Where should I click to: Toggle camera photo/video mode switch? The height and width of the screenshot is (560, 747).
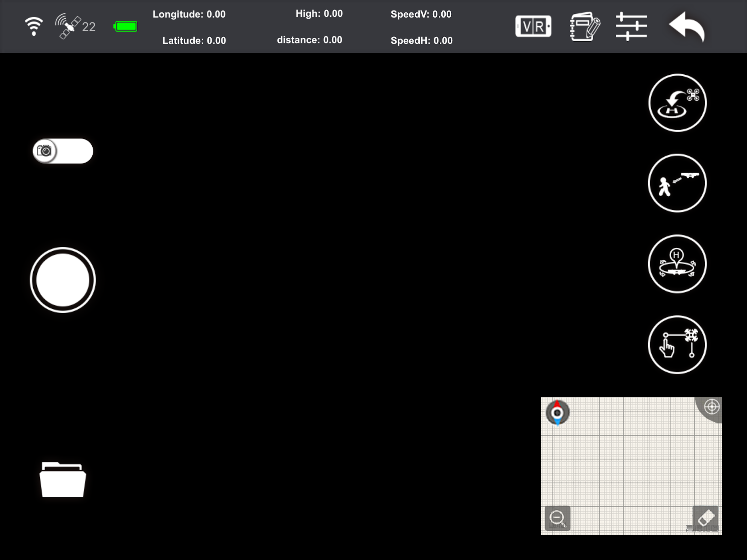(63, 151)
